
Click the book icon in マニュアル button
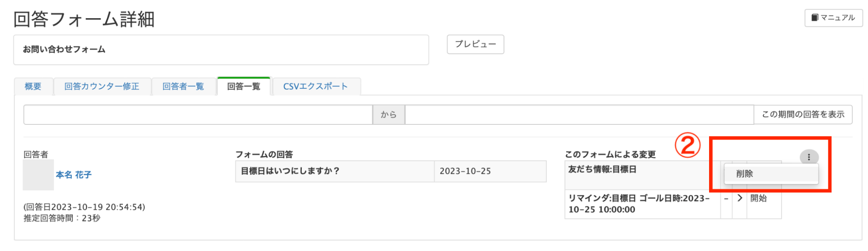(x=815, y=17)
